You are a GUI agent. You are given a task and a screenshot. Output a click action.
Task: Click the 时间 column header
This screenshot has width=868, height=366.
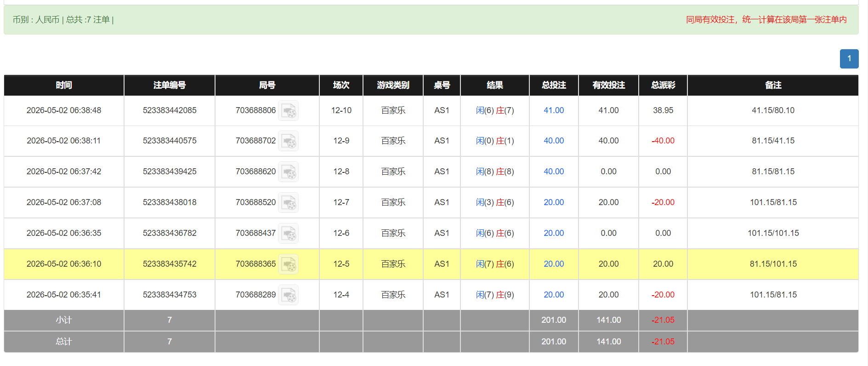point(64,85)
